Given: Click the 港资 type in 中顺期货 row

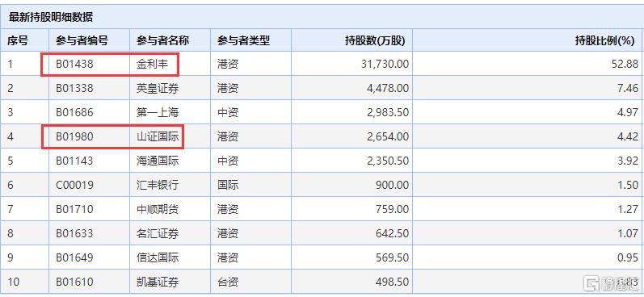Looking at the screenshot, I should click(x=228, y=209).
